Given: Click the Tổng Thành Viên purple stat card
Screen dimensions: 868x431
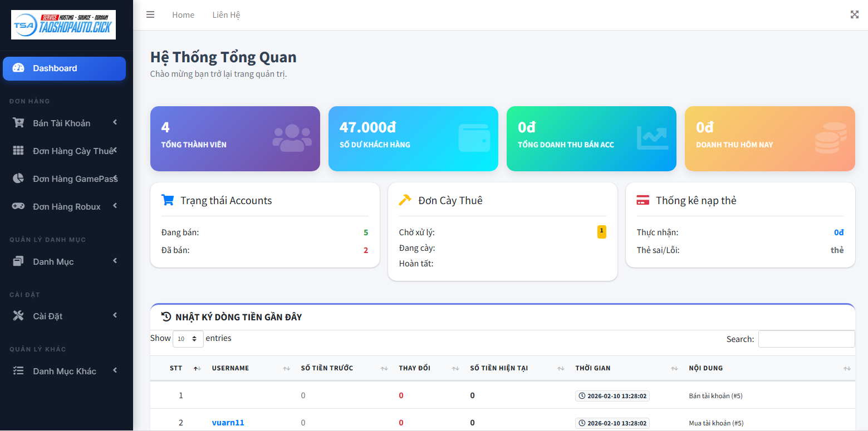Looking at the screenshot, I should [x=235, y=138].
